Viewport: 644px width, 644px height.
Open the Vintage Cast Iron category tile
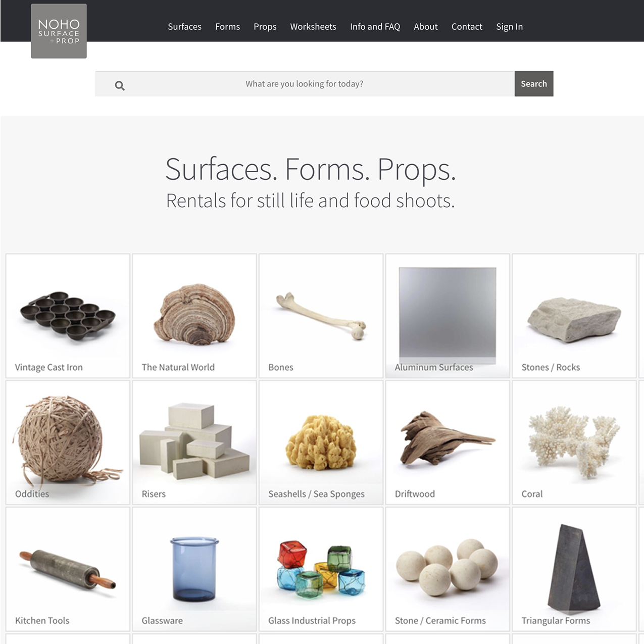click(68, 316)
